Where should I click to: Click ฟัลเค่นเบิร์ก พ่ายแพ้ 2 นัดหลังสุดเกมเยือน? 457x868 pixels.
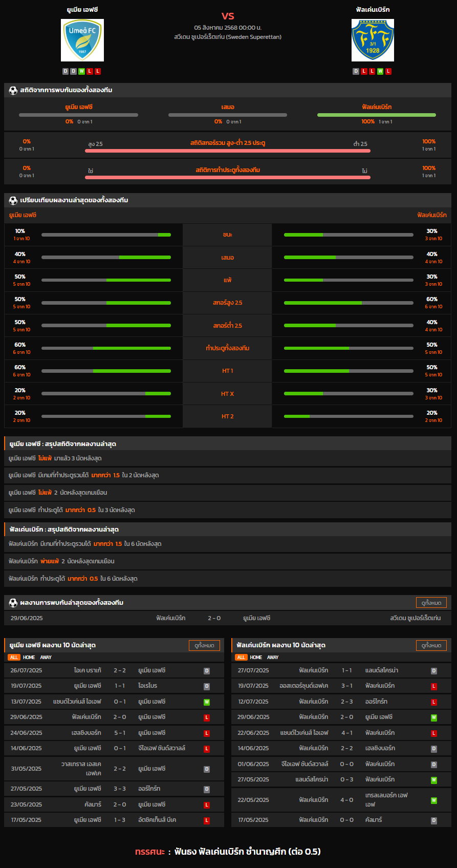coord(61,561)
